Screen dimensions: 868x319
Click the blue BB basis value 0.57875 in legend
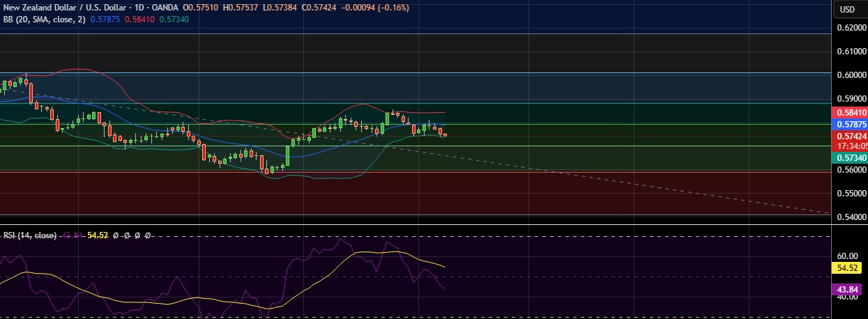pos(105,20)
